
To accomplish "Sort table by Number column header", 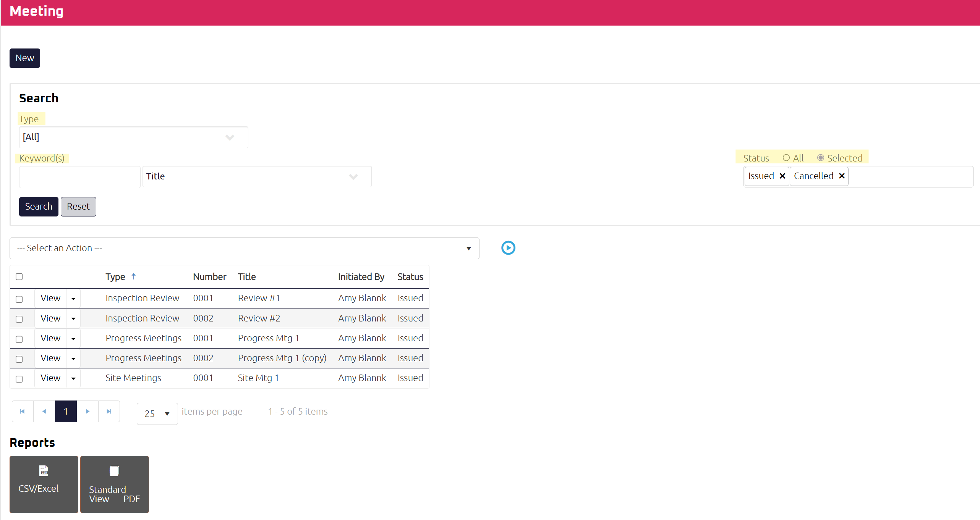I will (x=210, y=277).
